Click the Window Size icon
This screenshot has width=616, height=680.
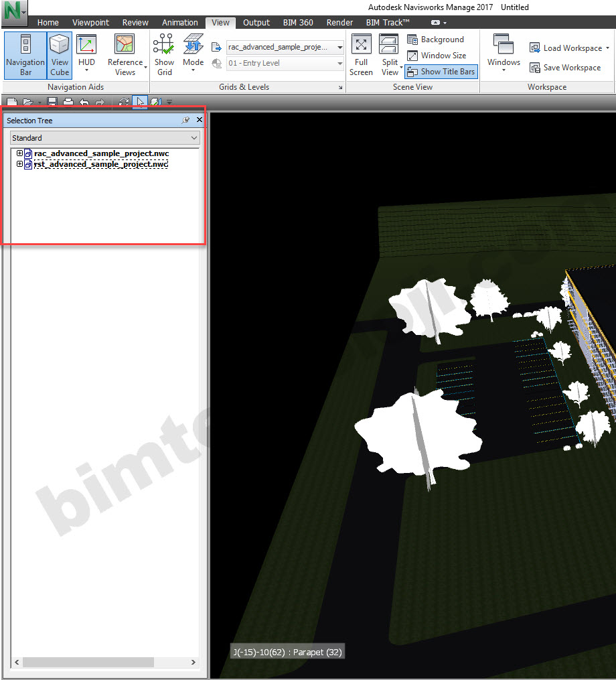(437, 56)
